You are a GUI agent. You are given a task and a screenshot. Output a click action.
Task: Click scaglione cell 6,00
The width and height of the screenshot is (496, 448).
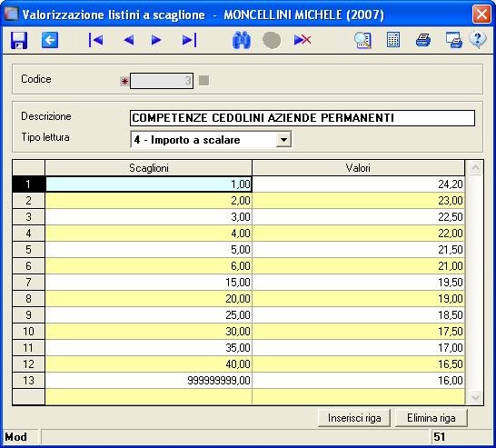pos(149,266)
